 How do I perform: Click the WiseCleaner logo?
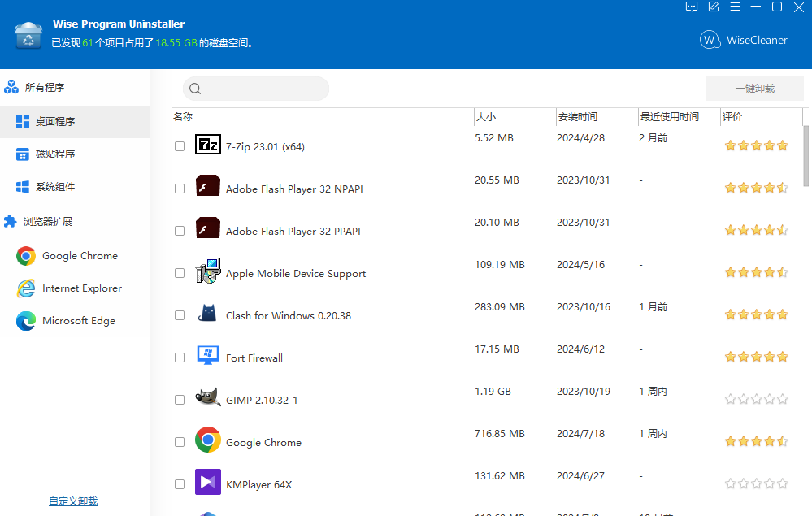coord(744,40)
